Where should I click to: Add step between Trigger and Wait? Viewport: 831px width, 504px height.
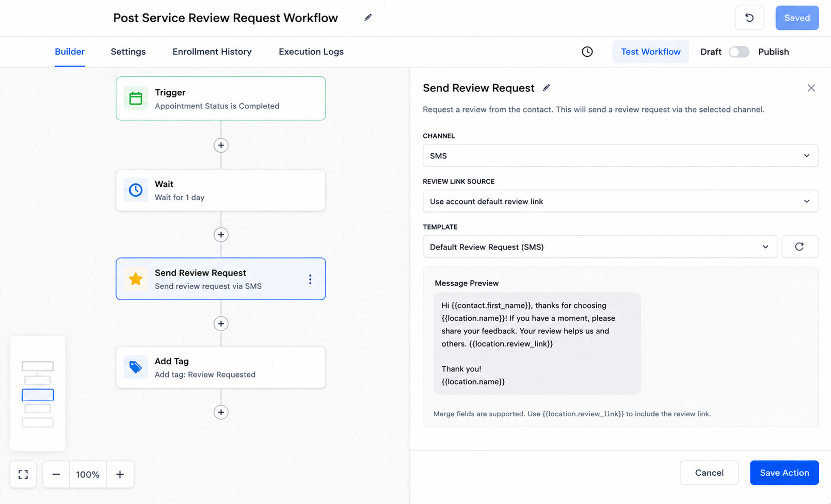pyautogui.click(x=221, y=145)
